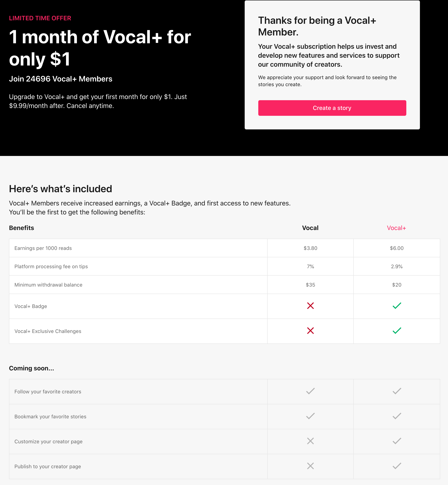Click gray X for Publish to creator page
Screen dimensions: 448x485
tap(310, 466)
